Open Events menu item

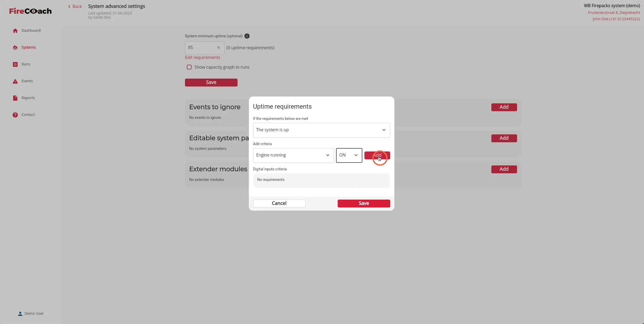click(x=27, y=81)
